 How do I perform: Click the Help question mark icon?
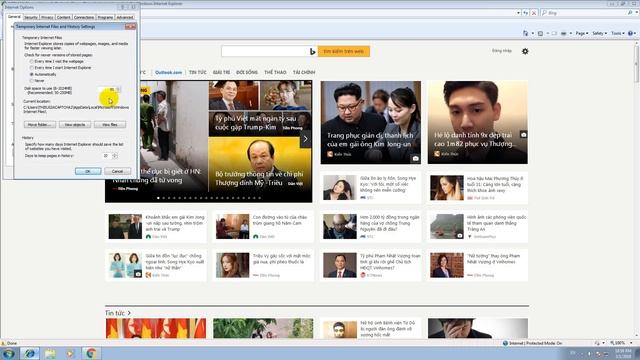coord(630,33)
